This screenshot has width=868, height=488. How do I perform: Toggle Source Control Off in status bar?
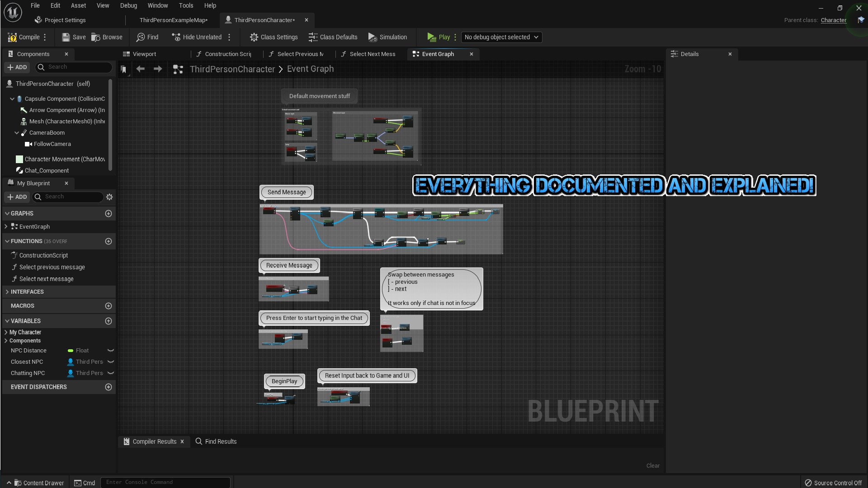pyautogui.click(x=834, y=483)
